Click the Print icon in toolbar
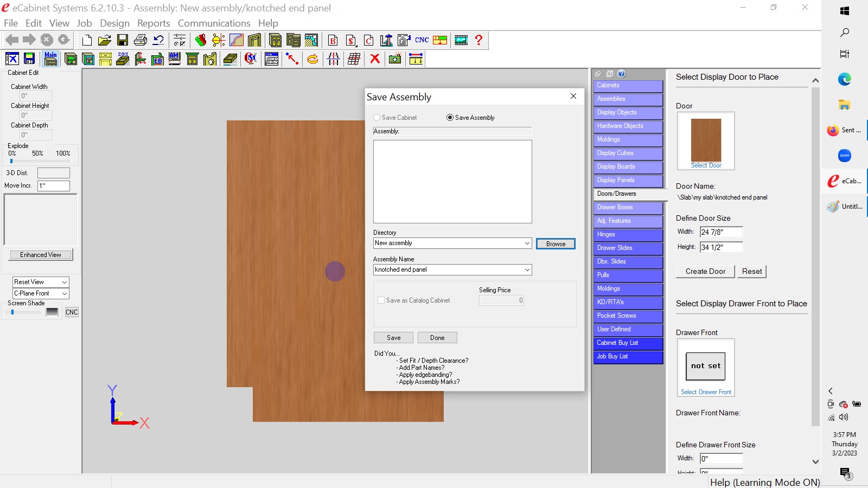868x488 pixels. [141, 40]
